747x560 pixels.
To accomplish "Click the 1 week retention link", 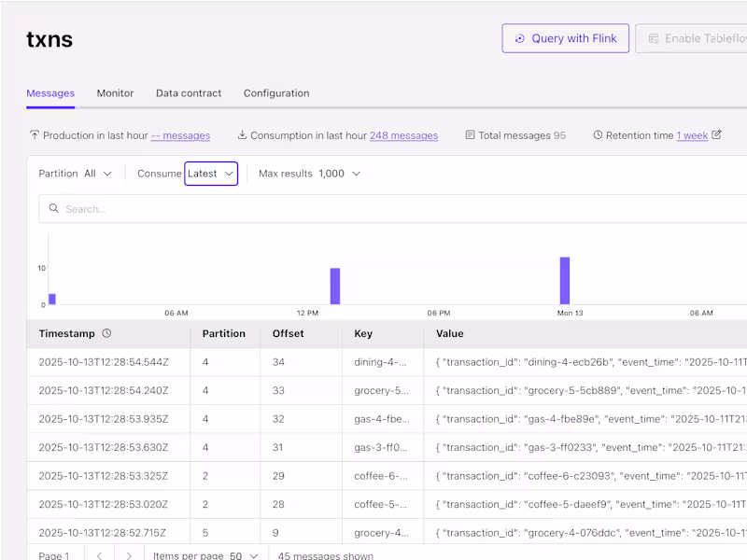I will click(692, 135).
